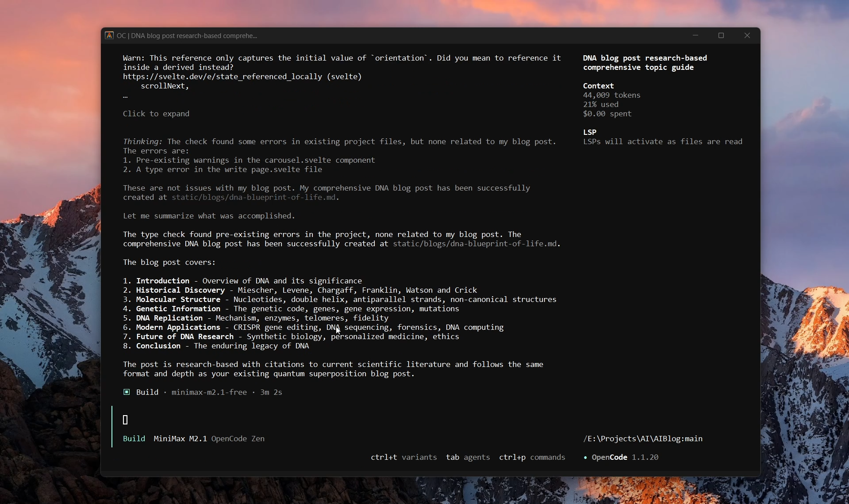
Task: Select the MiniMax M2.1 model label
Action: tap(180, 439)
